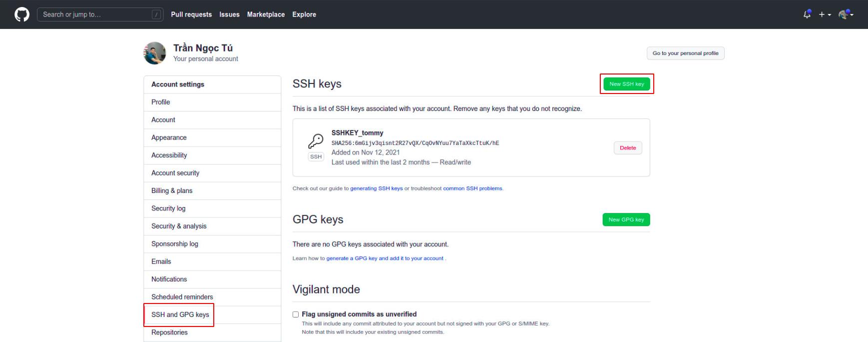Open Issues in top navigation
Viewport: 868px width, 342px height.
(x=229, y=14)
